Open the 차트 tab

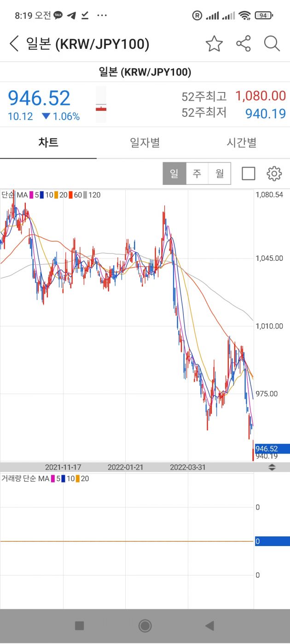pyautogui.click(x=48, y=143)
